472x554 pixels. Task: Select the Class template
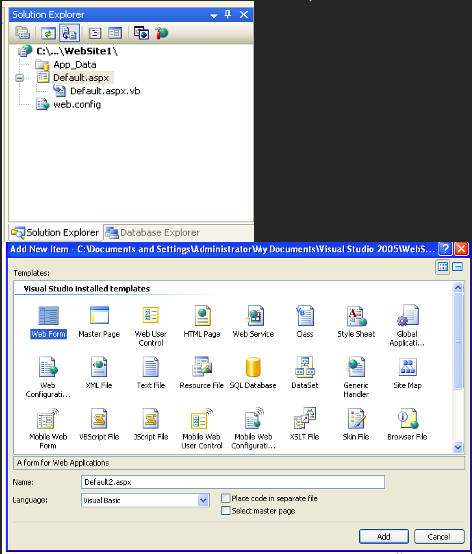[305, 322]
